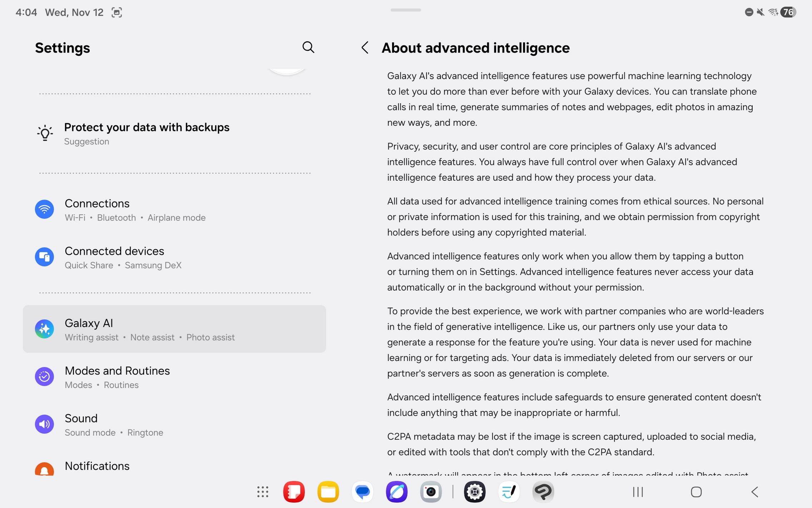
Task: Go back from About advanced intelligence
Action: click(x=365, y=48)
